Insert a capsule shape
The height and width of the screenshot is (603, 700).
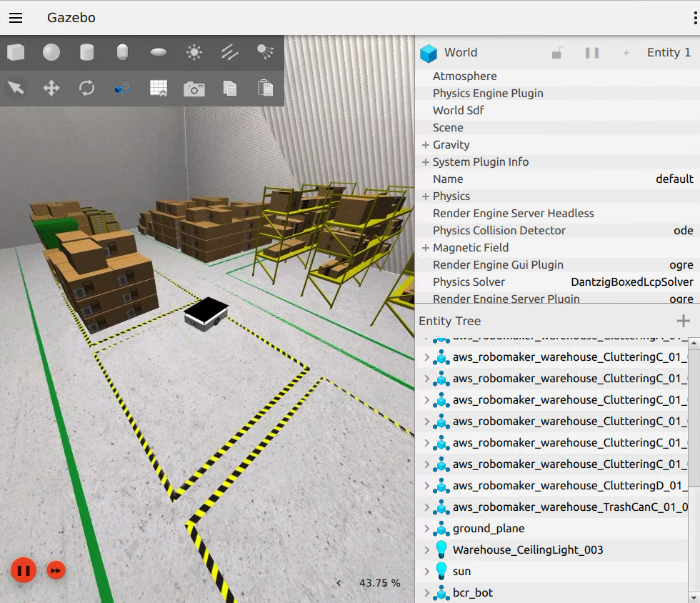122,52
